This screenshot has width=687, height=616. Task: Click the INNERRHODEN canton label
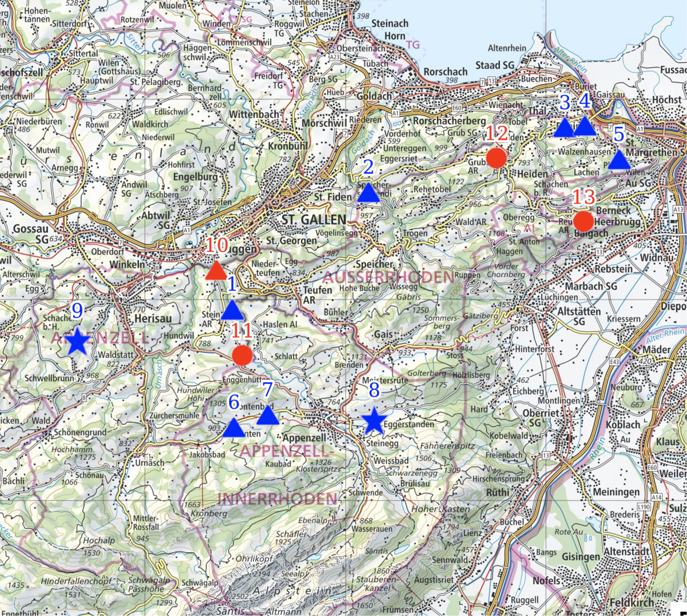click(277, 499)
